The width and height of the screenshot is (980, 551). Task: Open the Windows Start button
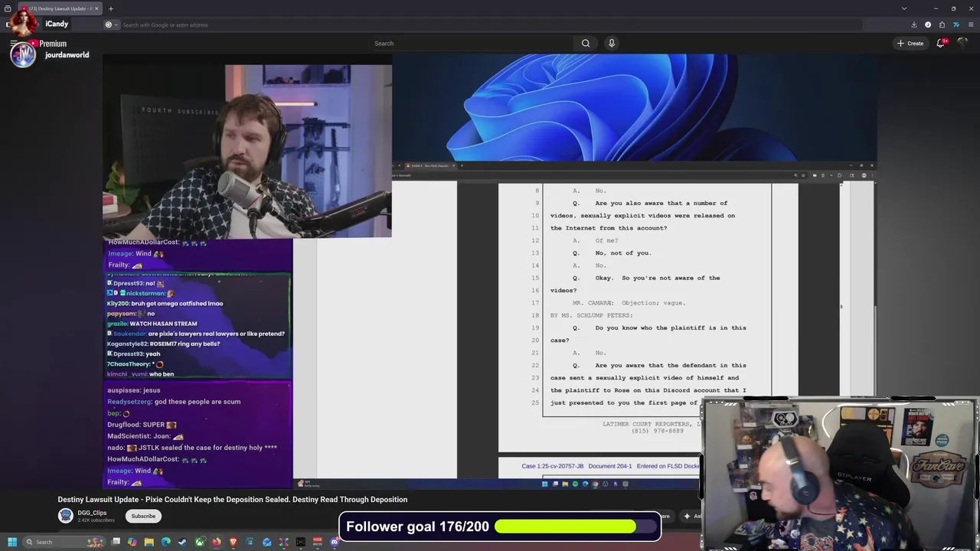[x=11, y=542]
